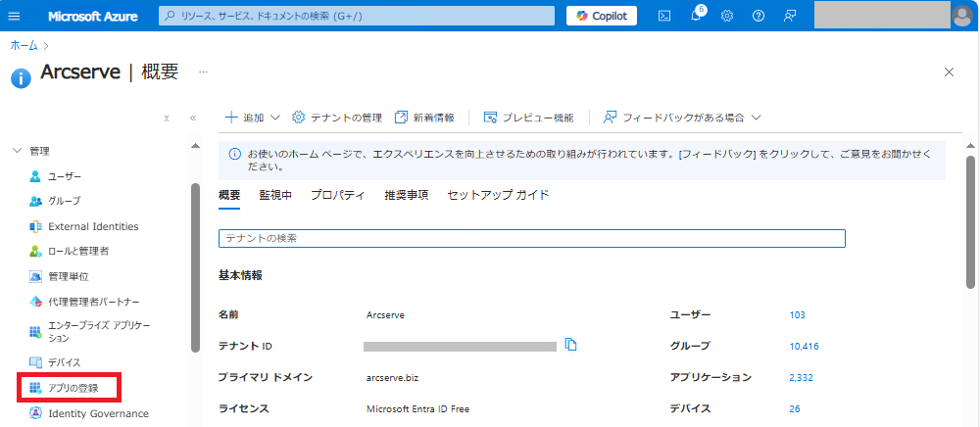Click the Copilot button
Image resolution: width=980 pixels, height=427 pixels.
pos(602,16)
